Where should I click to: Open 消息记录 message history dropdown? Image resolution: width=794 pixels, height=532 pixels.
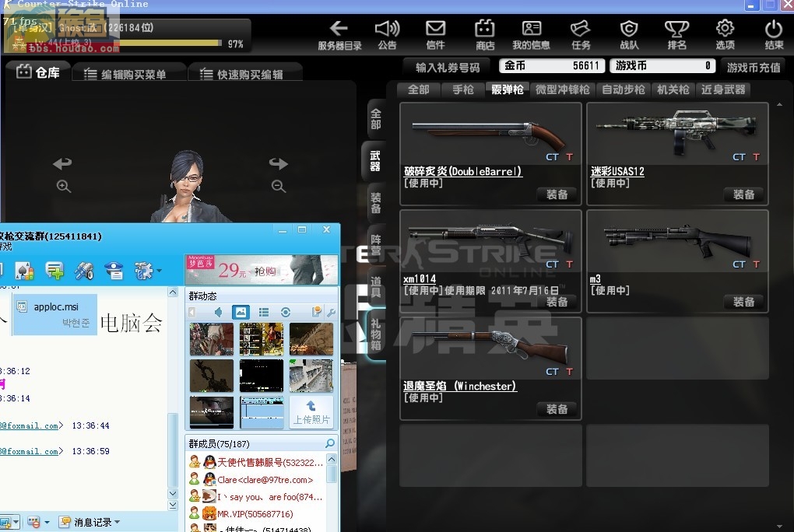[x=90, y=522]
